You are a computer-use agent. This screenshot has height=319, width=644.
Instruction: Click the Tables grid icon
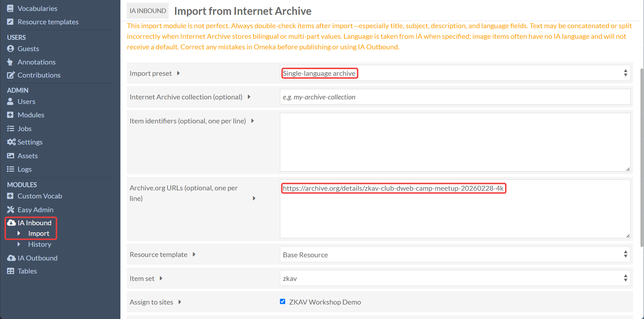coord(11,271)
